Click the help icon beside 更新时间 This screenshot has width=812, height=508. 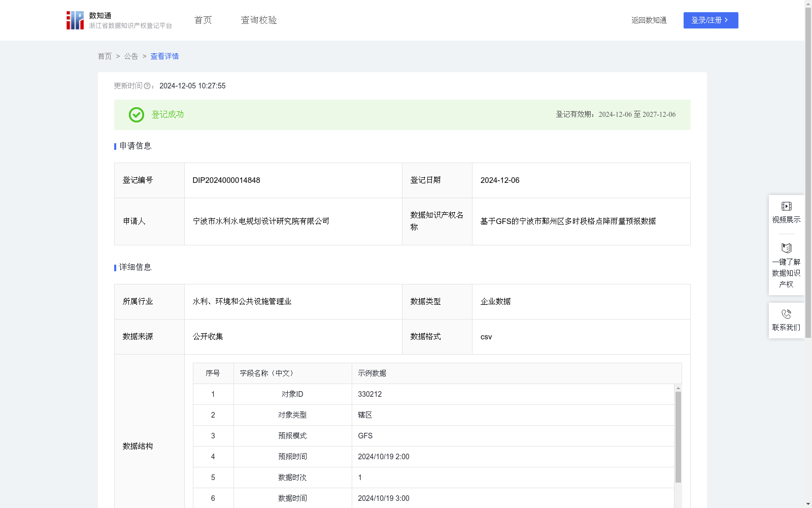coord(147,86)
